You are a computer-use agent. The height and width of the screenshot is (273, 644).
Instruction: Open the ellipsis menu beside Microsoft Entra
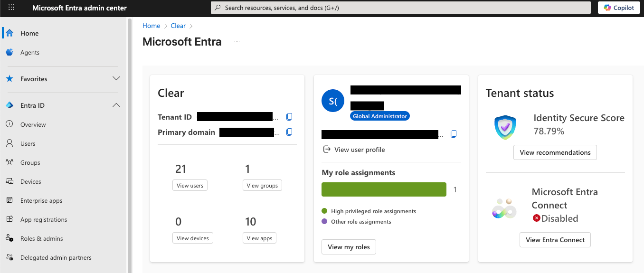pyautogui.click(x=237, y=42)
